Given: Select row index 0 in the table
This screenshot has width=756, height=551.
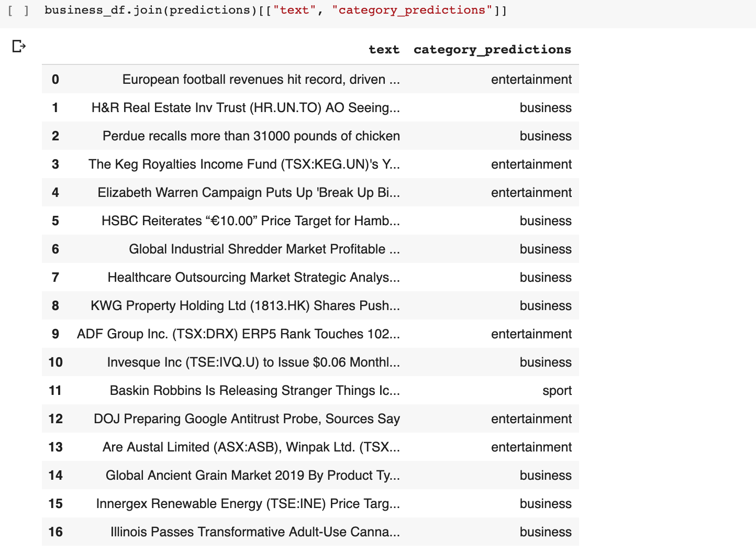Looking at the screenshot, I should (x=55, y=80).
